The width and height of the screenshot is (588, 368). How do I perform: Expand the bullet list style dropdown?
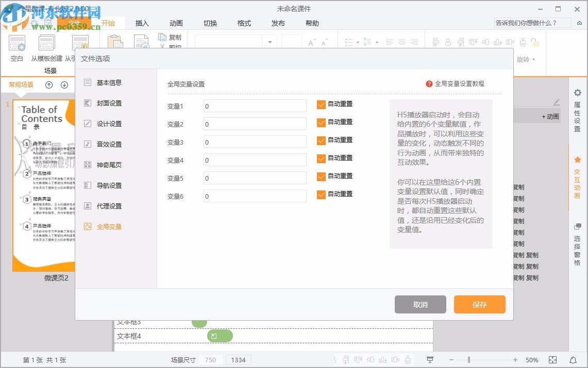point(358,42)
